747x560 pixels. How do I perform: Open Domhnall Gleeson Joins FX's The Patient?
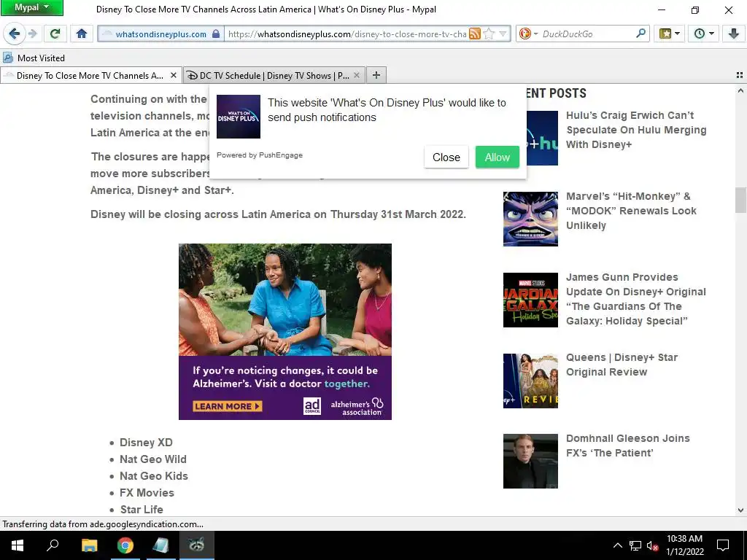pos(628,446)
